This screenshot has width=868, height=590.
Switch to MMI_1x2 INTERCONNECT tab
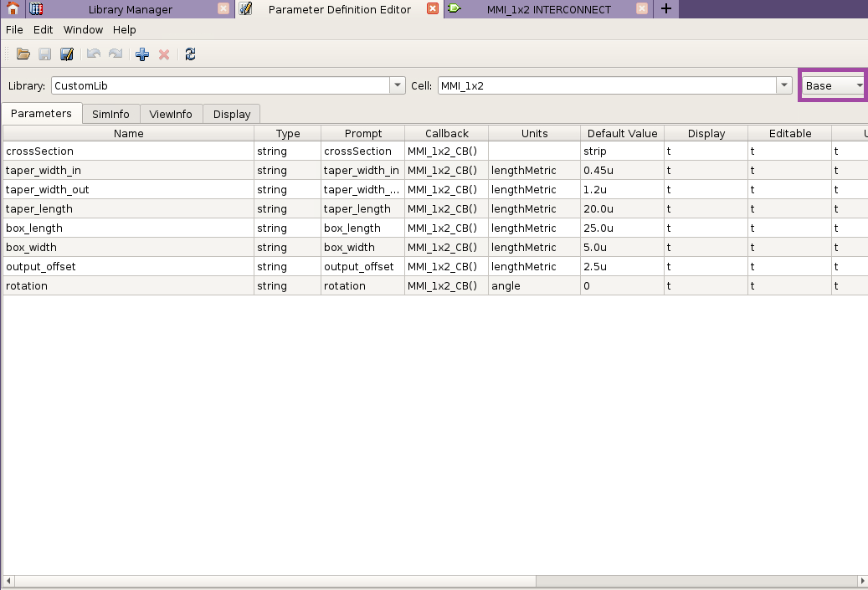[x=548, y=9]
